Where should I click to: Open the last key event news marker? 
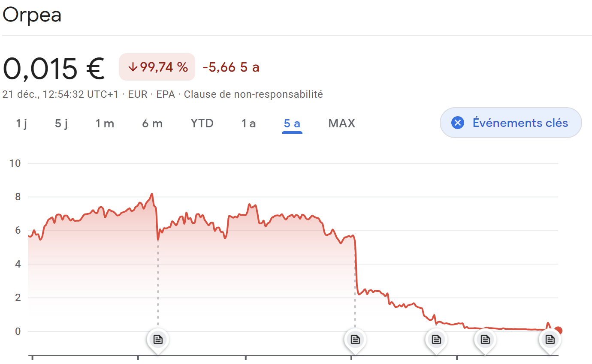point(550,340)
